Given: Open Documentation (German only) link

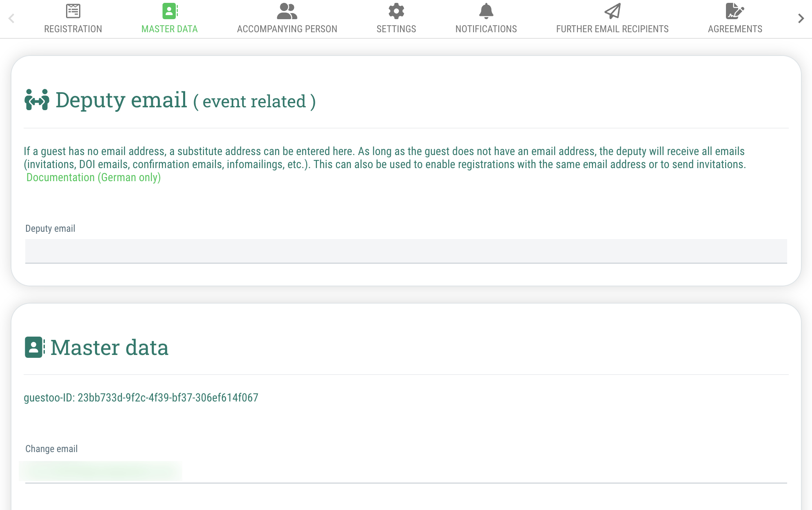Looking at the screenshot, I should point(94,177).
